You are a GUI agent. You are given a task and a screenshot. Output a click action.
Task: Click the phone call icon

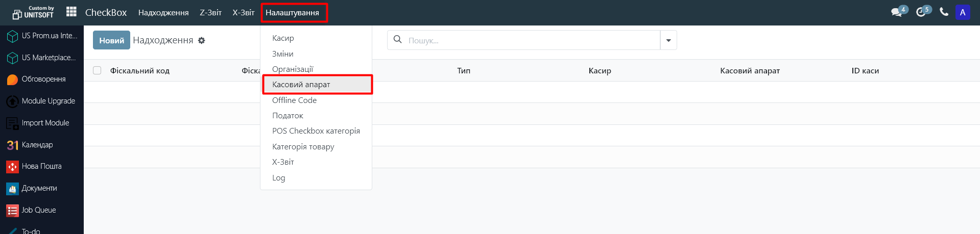[x=944, y=12]
